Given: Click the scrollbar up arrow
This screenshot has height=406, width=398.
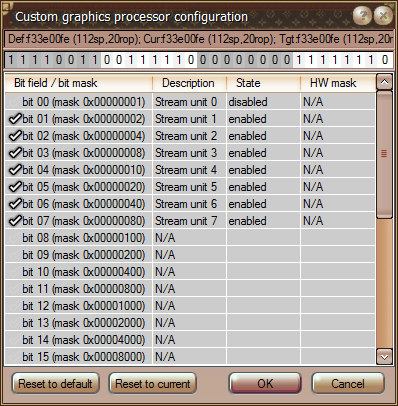Looking at the screenshot, I should [384, 82].
